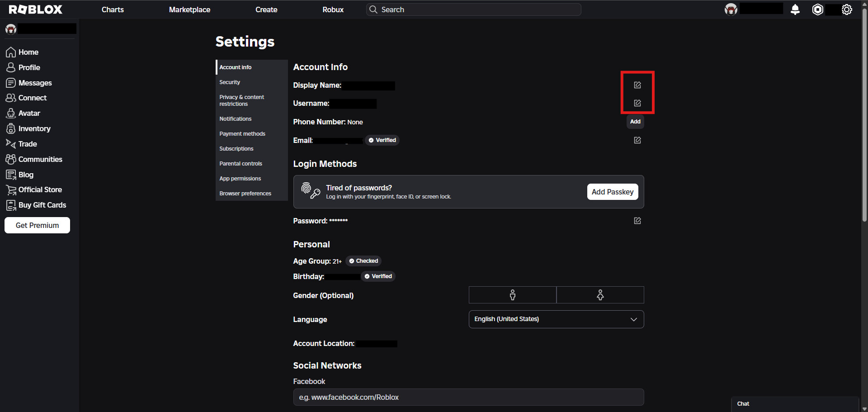The width and height of the screenshot is (868, 412).
Task: Open the Language dropdown
Action: (x=556, y=319)
